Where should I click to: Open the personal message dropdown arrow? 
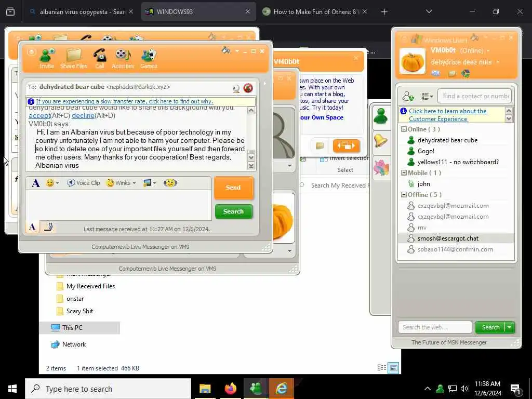point(498,62)
